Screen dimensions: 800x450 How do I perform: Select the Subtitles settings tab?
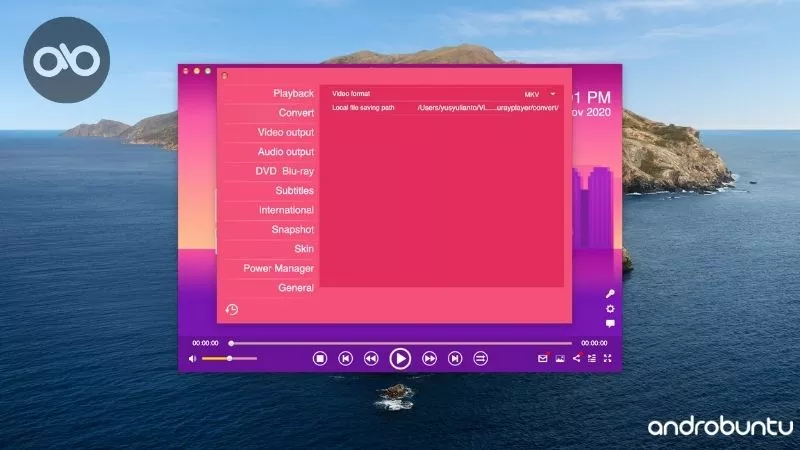[x=294, y=191]
